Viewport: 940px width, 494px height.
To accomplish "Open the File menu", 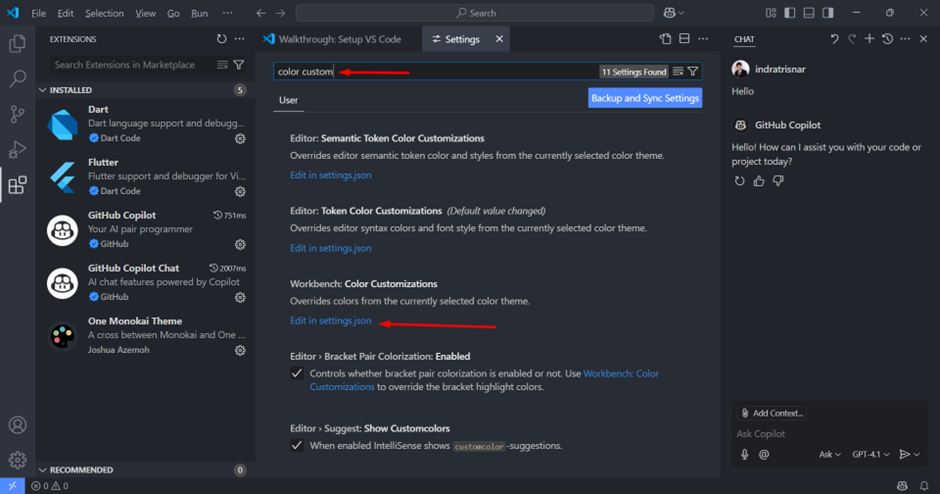I will pyautogui.click(x=38, y=13).
